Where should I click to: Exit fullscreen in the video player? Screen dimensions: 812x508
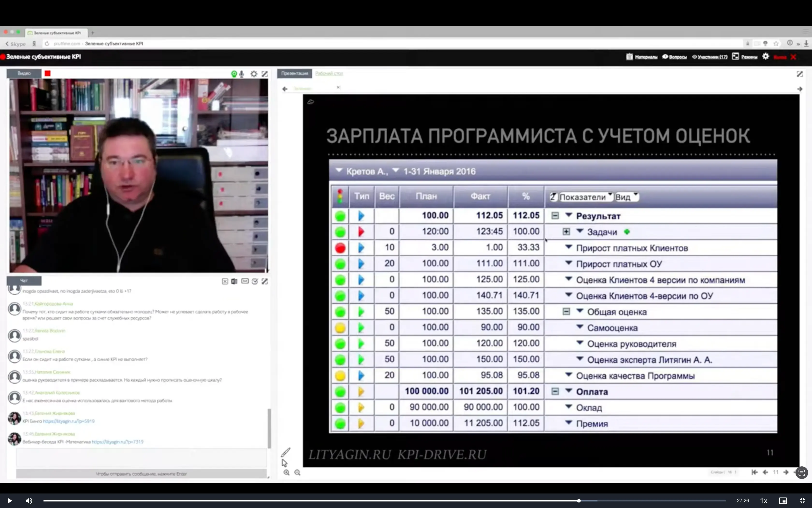pos(802,501)
